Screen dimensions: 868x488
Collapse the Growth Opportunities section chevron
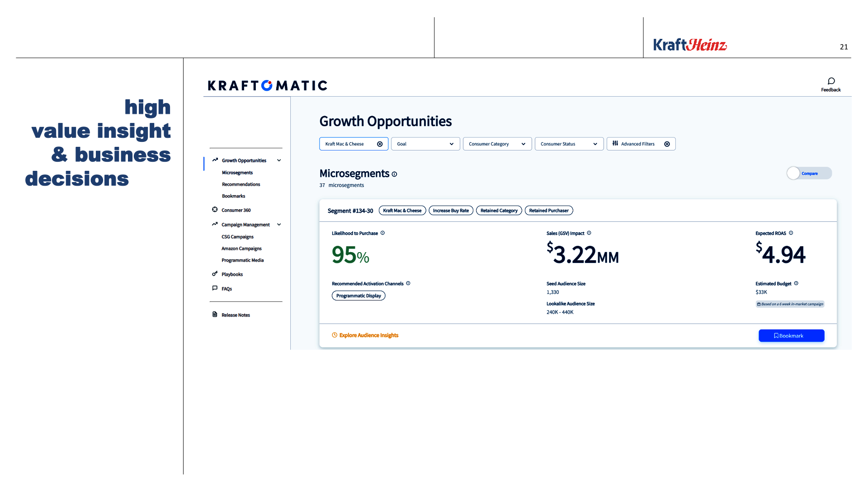click(x=279, y=160)
